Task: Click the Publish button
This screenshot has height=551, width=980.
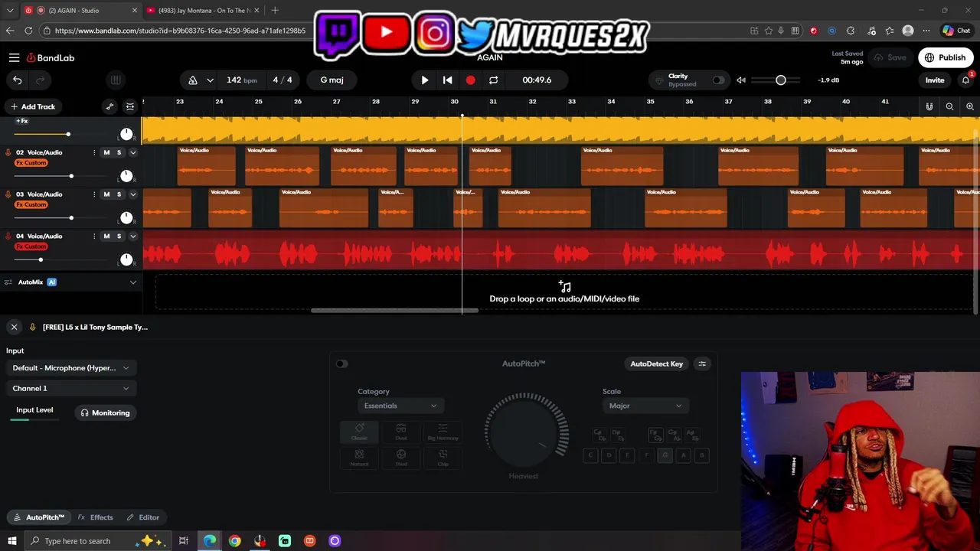Action: coord(946,57)
